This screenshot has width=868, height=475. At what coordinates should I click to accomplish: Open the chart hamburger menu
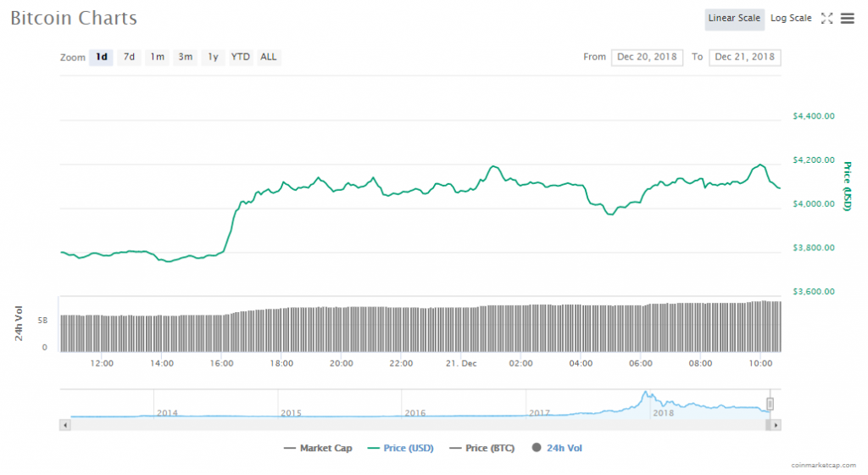click(x=847, y=19)
